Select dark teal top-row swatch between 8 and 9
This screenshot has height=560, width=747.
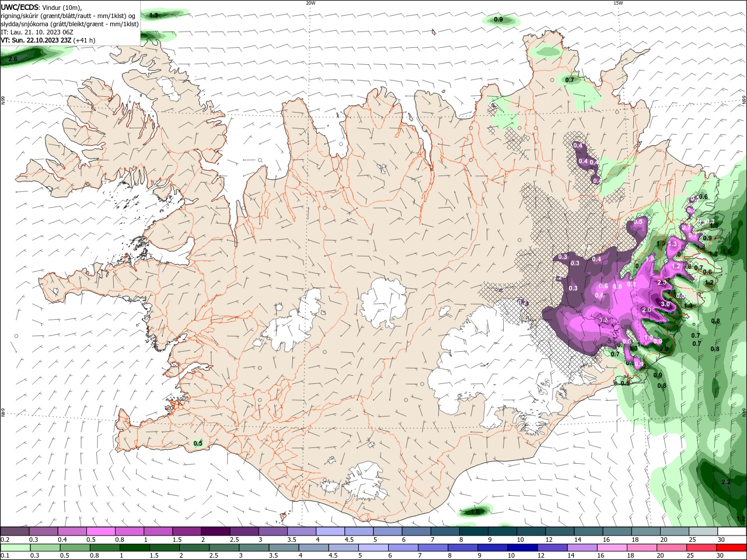click(x=474, y=531)
